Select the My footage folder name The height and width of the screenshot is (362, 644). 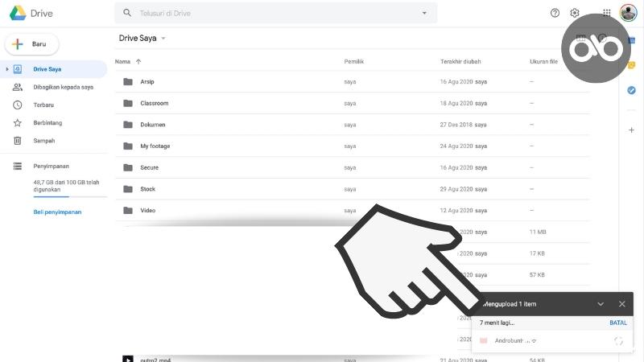(x=155, y=146)
